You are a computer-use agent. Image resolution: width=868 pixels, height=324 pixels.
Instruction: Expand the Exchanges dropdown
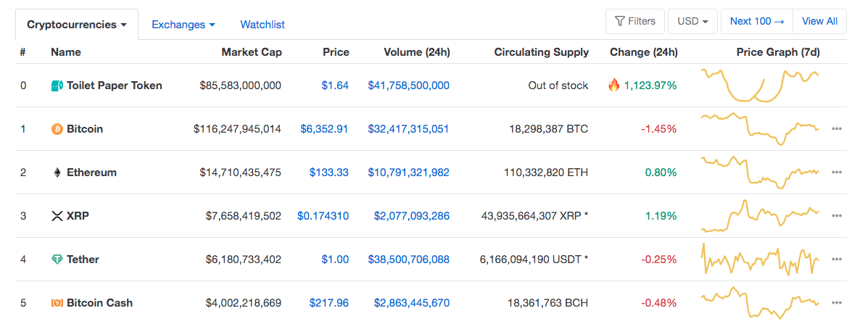[183, 25]
